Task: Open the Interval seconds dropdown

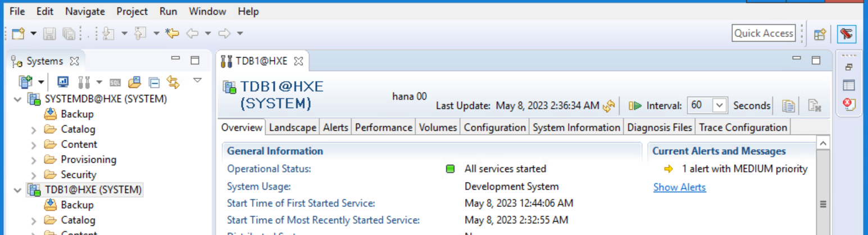Action: tap(719, 105)
